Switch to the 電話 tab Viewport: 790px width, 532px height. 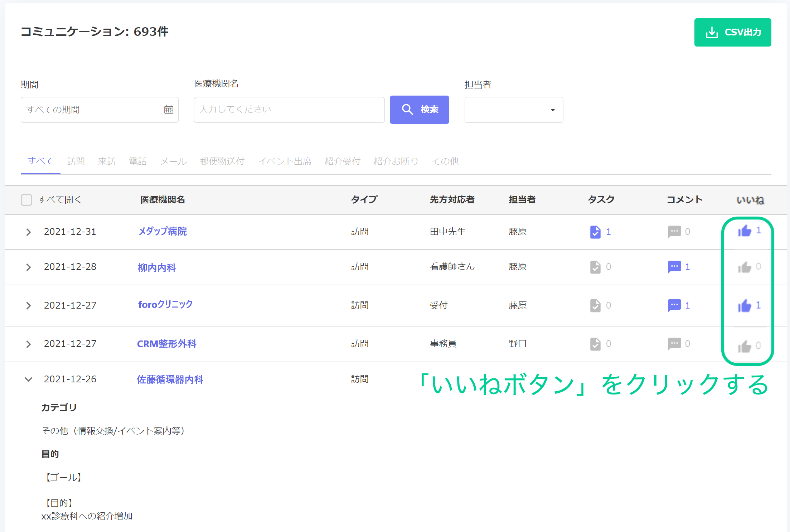point(138,161)
